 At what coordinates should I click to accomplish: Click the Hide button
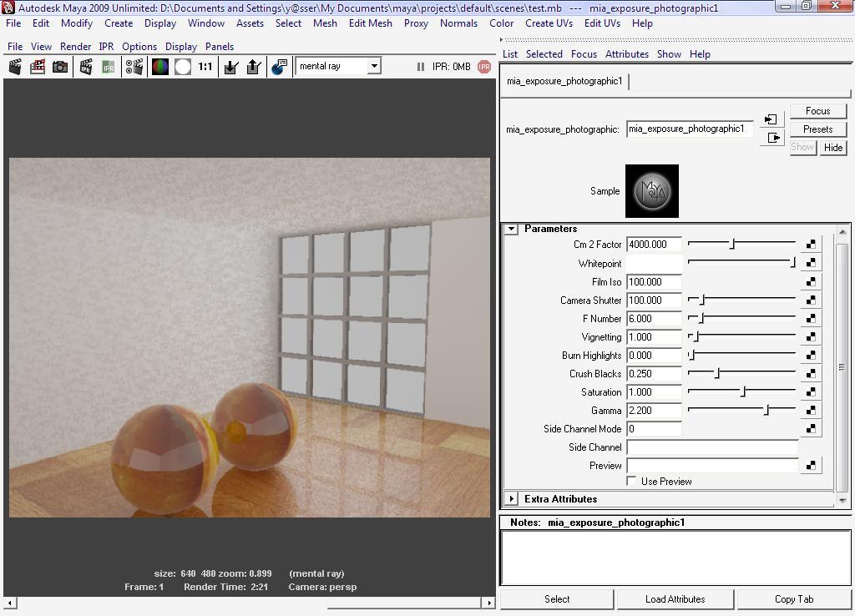coord(832,147)
